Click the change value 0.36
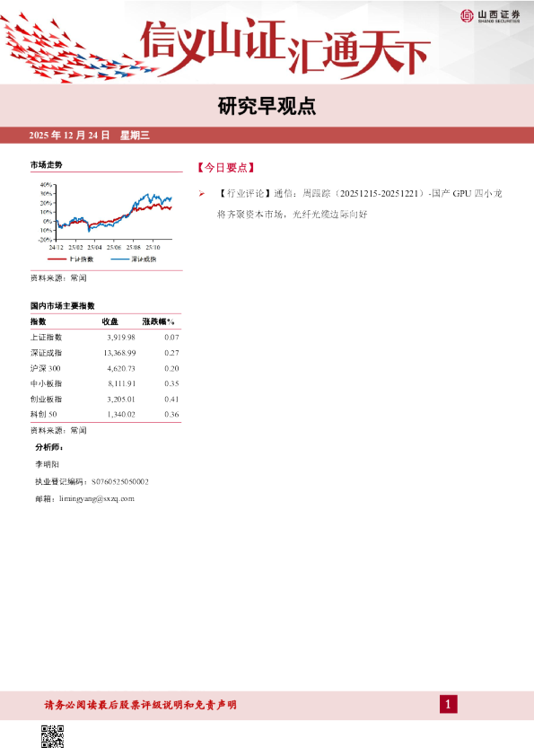 coord(171,414)
